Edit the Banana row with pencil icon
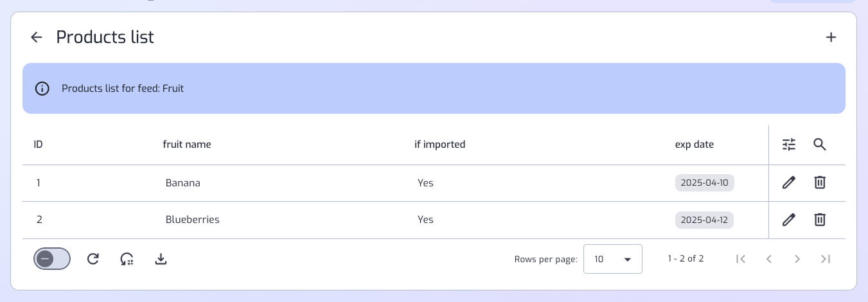This screenshot has height=302, width=868. click(x=789, y=182)
